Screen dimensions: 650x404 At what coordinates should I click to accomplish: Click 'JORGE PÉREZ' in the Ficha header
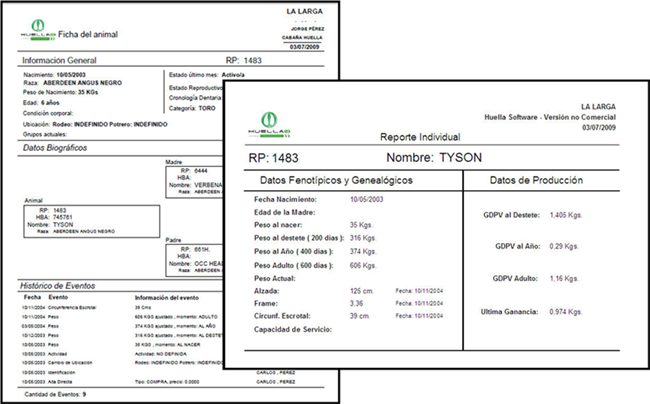(x=308, y=29)
